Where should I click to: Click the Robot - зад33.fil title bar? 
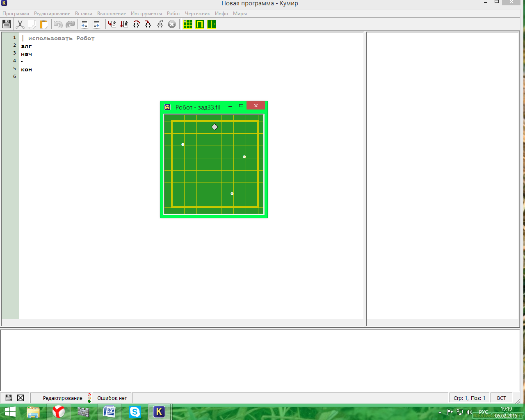click(198, 107)
